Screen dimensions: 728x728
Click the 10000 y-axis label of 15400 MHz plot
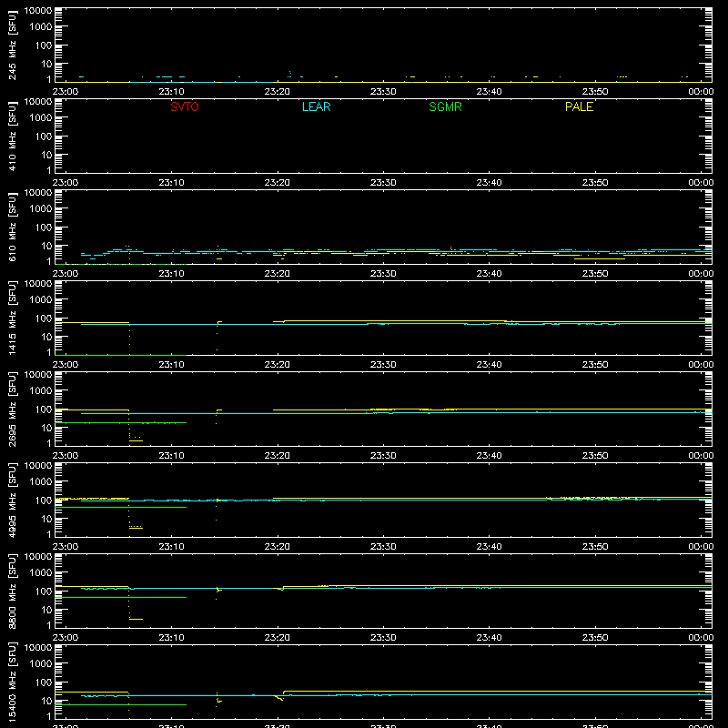coord(38,648)
